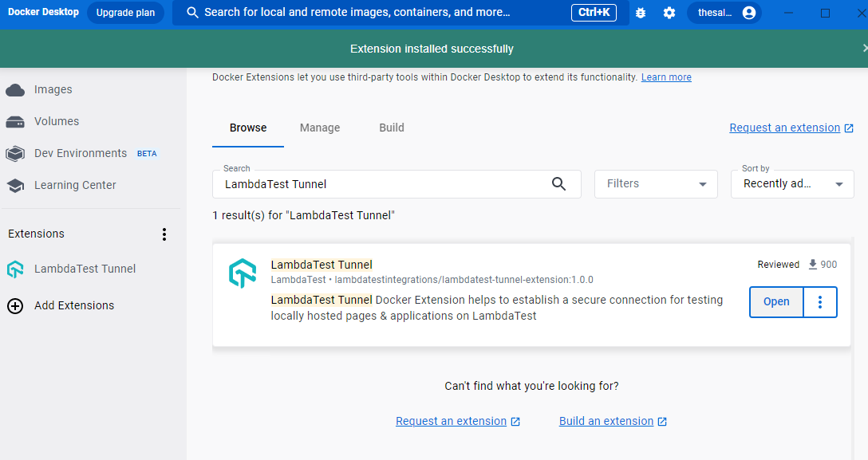Image resolution: width=868 pixels, height=460 pixels.
Task: Switch to the Manage tab
Action: click(x=320, y=128)
